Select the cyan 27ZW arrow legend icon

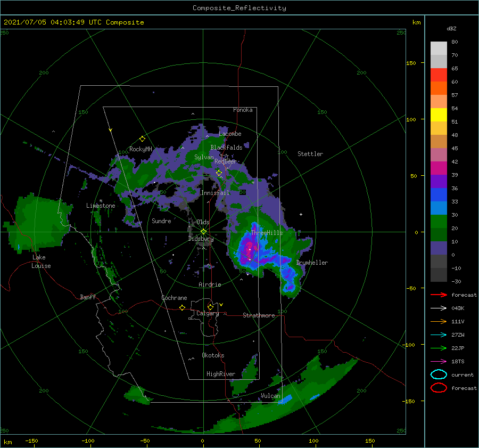pos(439,335)
